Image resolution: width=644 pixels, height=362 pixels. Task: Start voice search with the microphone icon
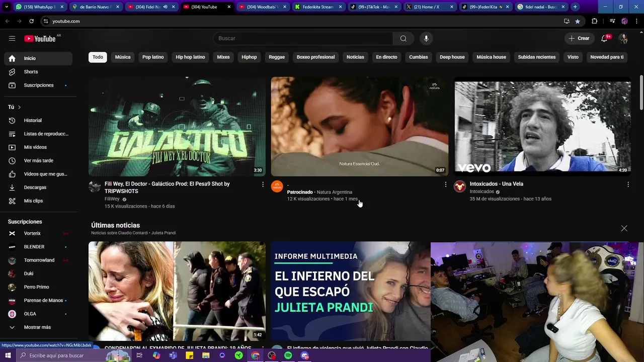[x=426, y=38]
